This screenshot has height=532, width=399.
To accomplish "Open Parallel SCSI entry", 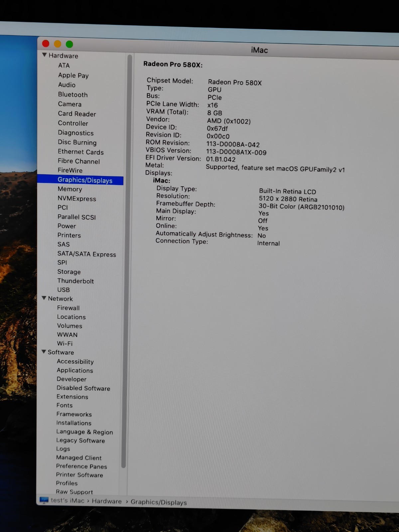I will coord(76,217).
